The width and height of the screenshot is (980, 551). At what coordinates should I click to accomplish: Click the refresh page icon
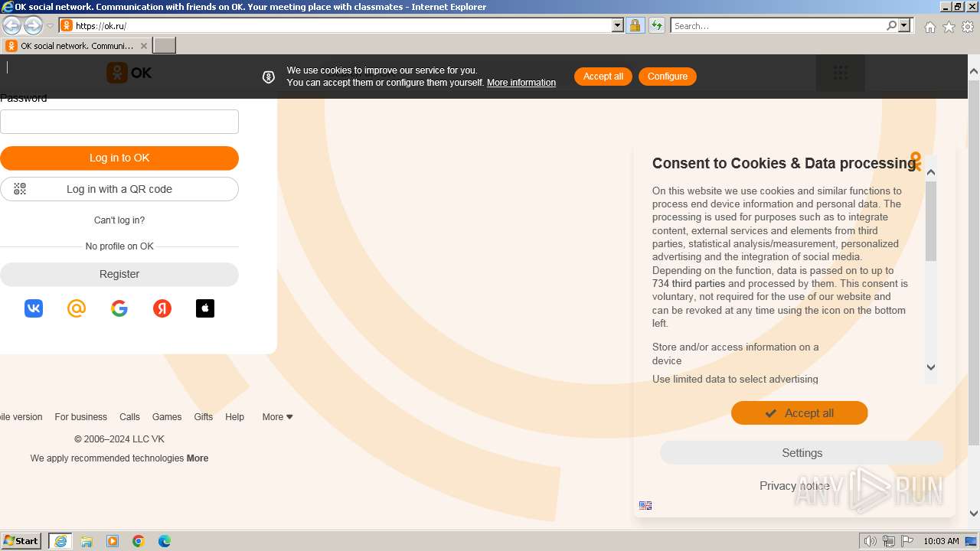pos(656,25)
